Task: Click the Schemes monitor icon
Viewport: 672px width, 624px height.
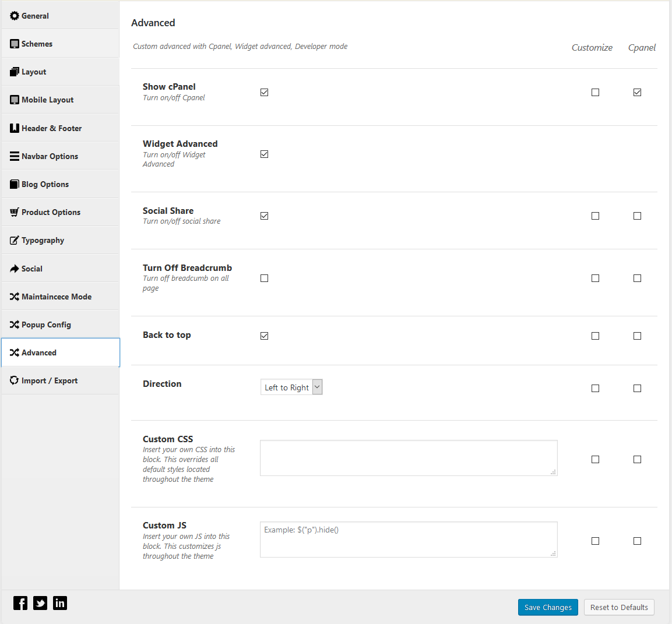Action: (x=15, y=44)
